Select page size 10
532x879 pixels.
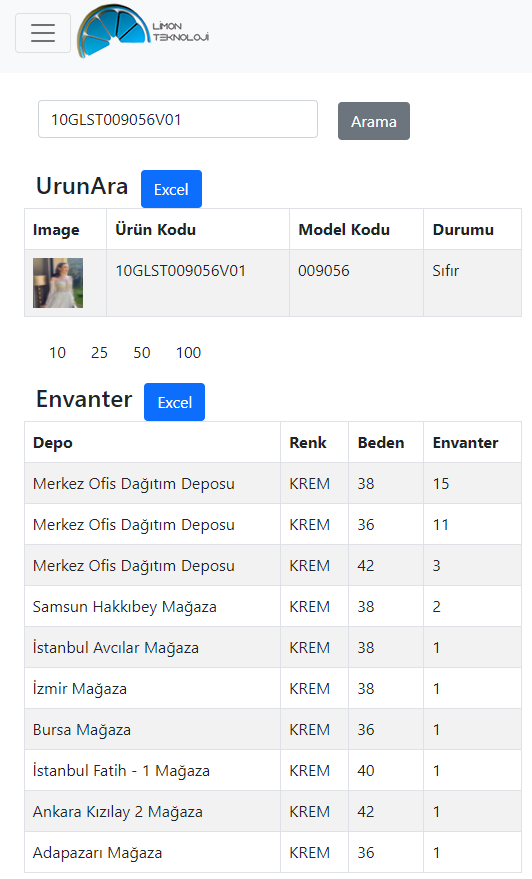tap(57, 353)
